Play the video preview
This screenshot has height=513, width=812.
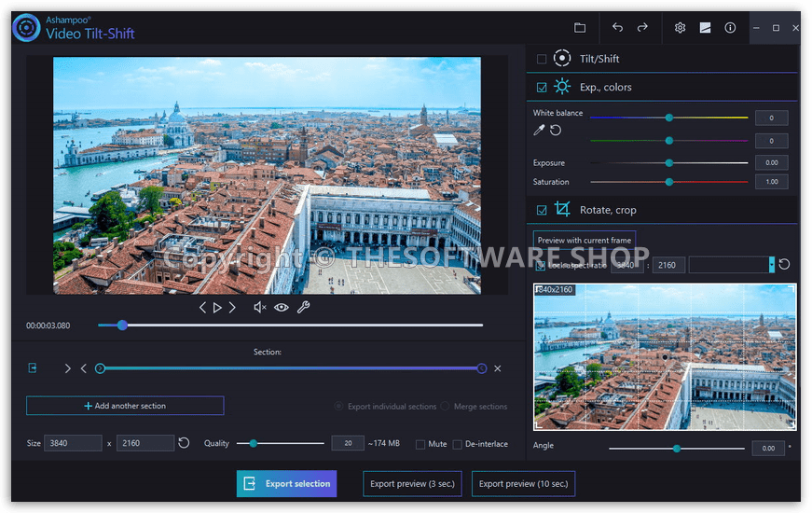tap(217, 307)
